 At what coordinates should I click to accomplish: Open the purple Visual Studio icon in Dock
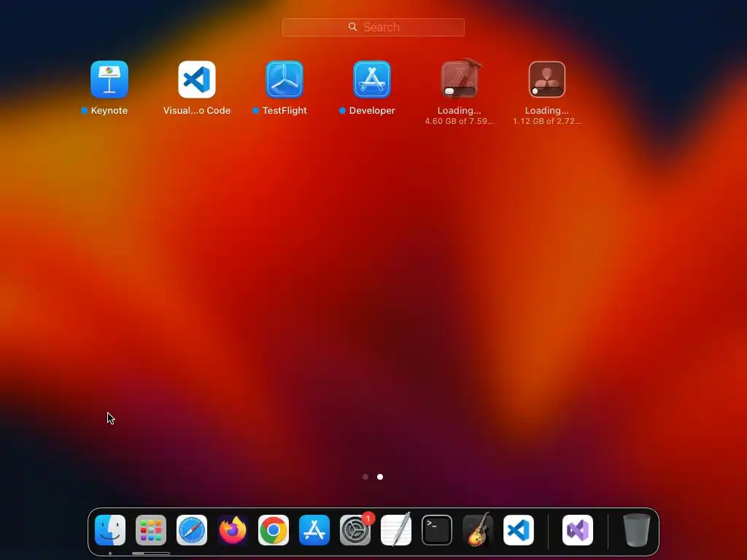click(x=578, y=530)
